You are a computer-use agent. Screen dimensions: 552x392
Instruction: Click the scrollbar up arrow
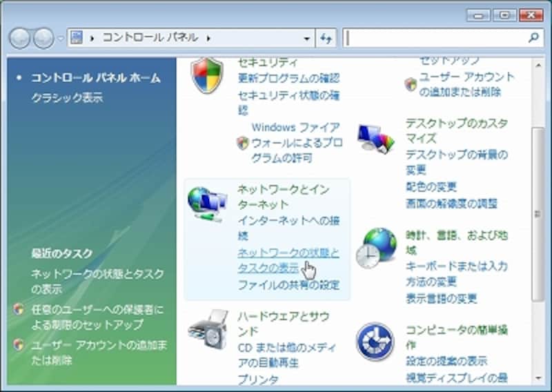coord(538,65)
